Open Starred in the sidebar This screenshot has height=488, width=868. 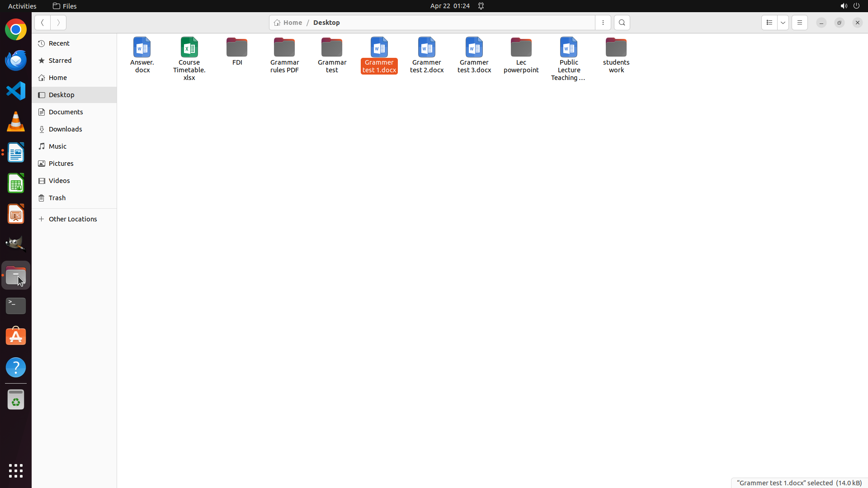pyautogui.click(x=60, y=61)
